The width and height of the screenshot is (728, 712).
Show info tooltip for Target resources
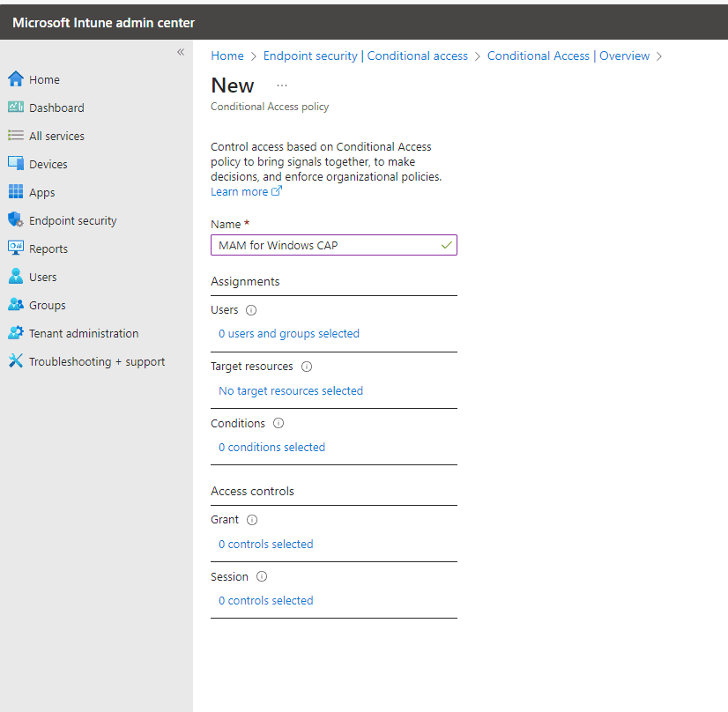coord(307,367)
